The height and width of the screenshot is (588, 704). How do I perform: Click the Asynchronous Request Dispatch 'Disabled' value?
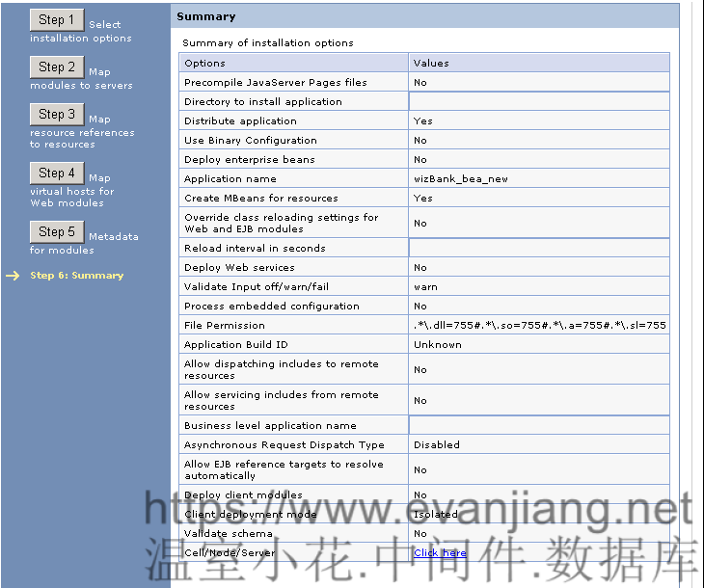[437, 445]
